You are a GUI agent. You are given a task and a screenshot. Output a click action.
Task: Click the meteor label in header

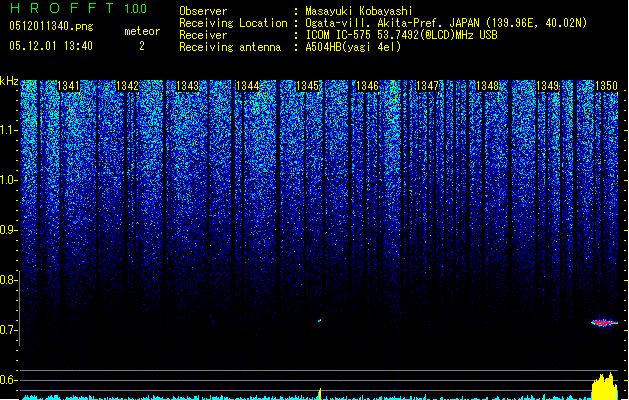142,31
